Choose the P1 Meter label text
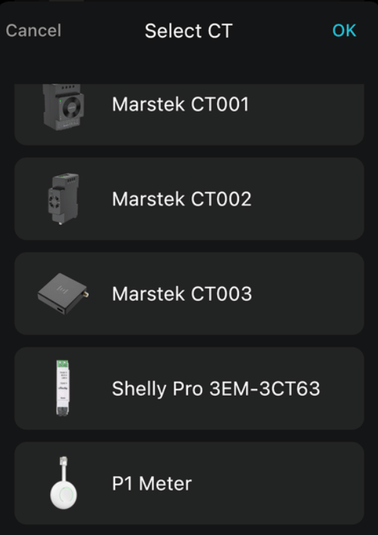Viewport: 378px width, 535px height. pyautogui.click(x=152, y=483)
